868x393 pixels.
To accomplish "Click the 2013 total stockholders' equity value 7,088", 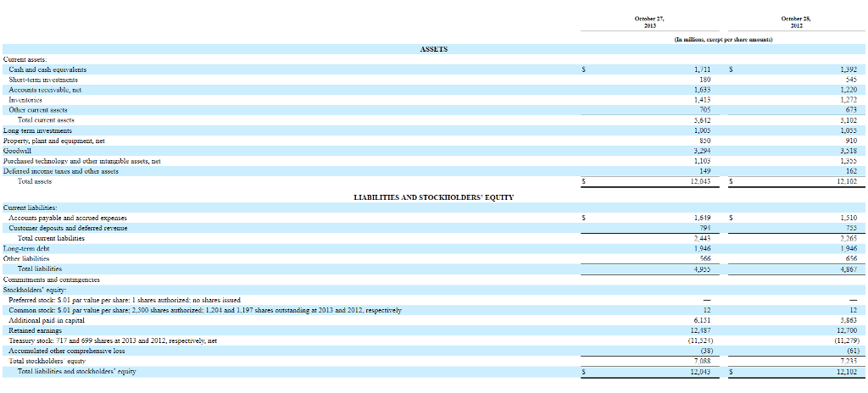I will (702, 361).
